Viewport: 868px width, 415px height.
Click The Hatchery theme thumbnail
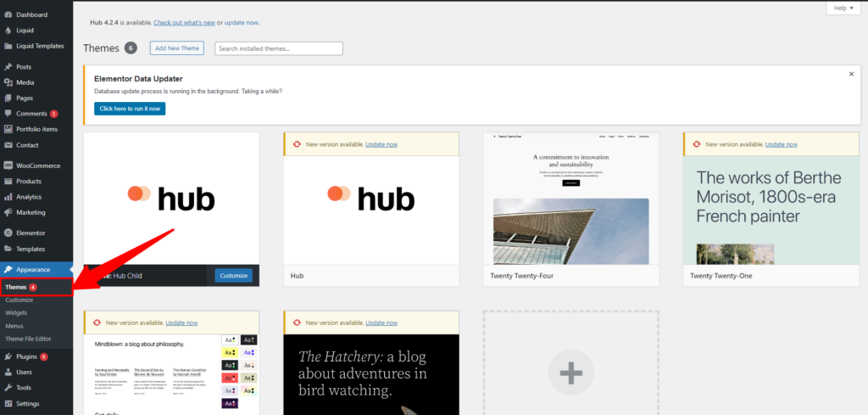pos(371,374)
